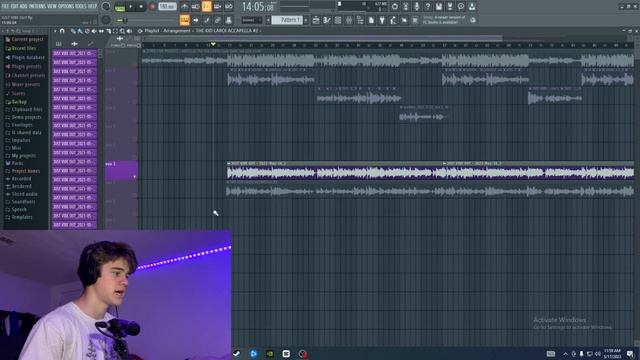
Task: Switch pattern/song mode
Action: 120,7
